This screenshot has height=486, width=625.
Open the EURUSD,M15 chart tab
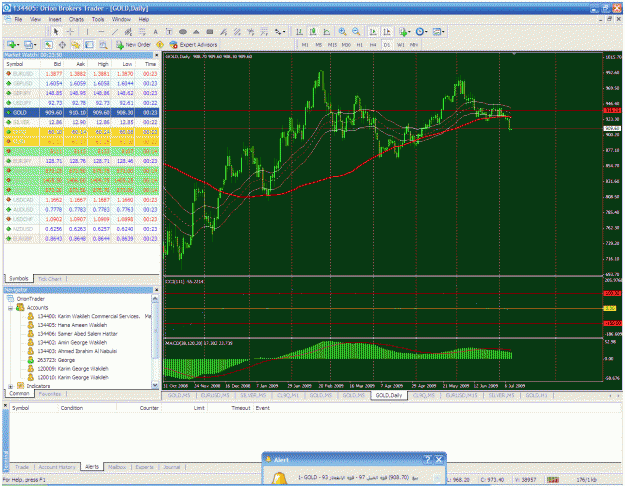[461, 395]
